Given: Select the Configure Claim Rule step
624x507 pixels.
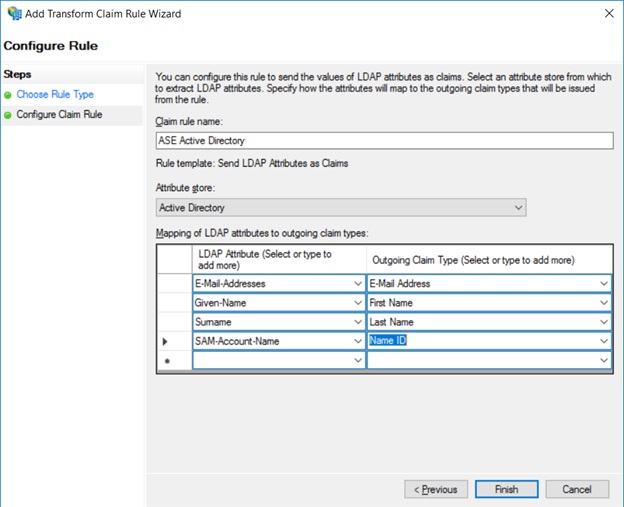Looking at the screenshot, I should (59, 115).
